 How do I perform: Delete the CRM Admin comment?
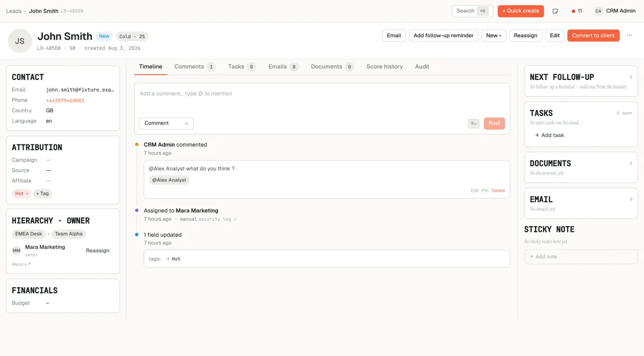(498, 191)
